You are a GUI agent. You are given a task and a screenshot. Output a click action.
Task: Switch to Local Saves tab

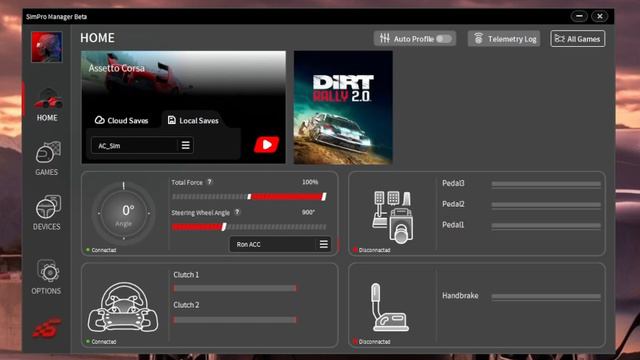click(193, 120)
